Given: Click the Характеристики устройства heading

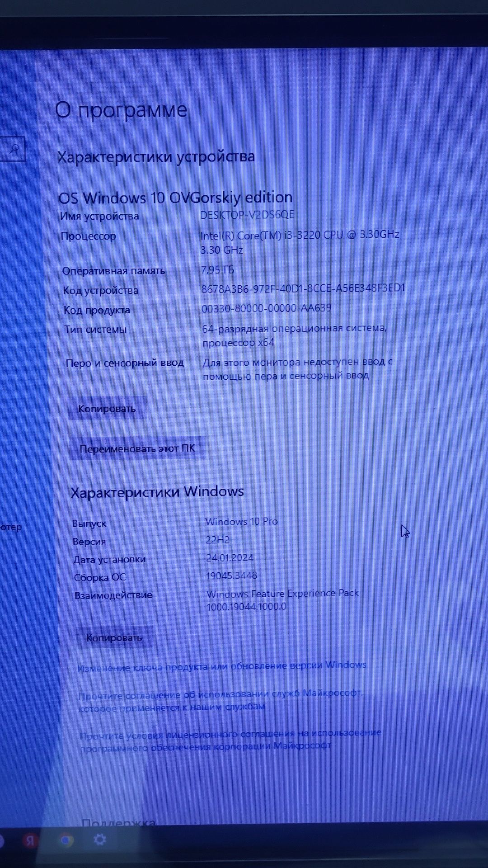Looking at the screenshot, I should [156, 157].
